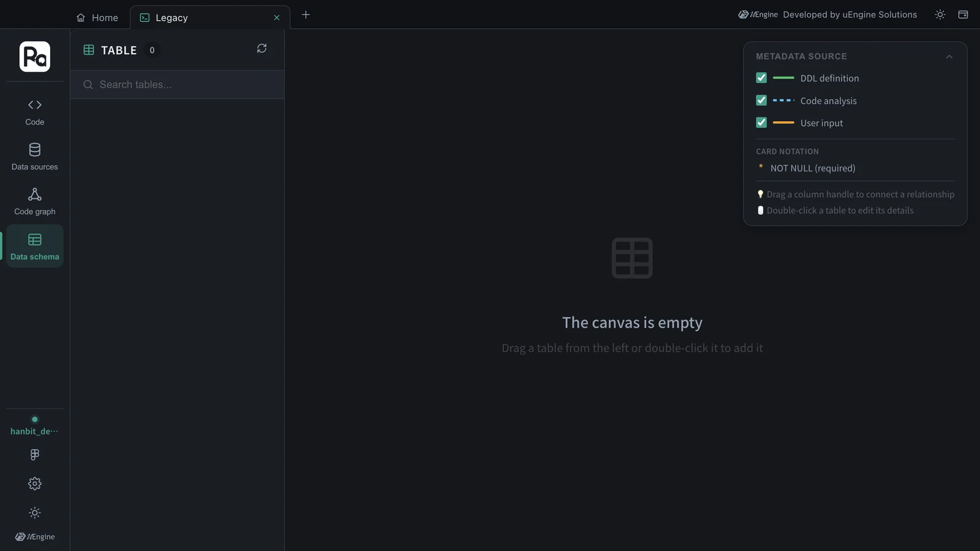Switch to the Home tab
This screenshot has height=551, width=980.
[x=97, y=18]
